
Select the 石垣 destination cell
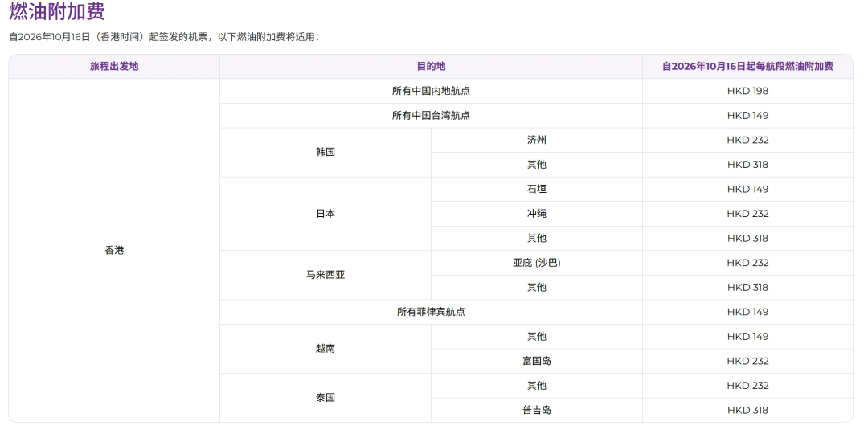tap(536, 189)
